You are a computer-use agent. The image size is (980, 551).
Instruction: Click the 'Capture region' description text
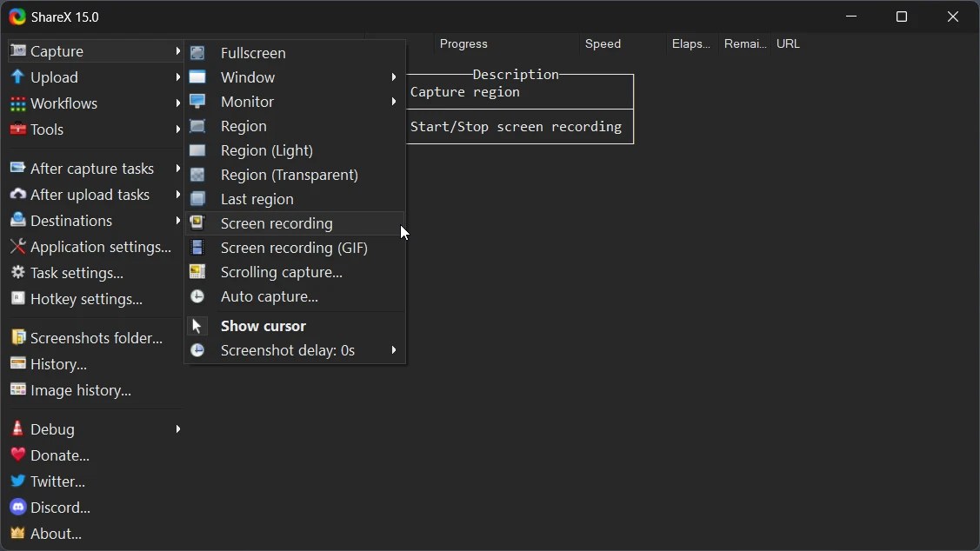pos(464,92)
